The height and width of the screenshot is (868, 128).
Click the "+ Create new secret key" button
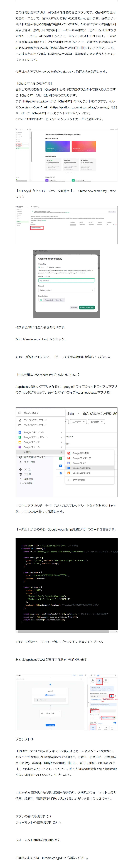coord(36,227)
